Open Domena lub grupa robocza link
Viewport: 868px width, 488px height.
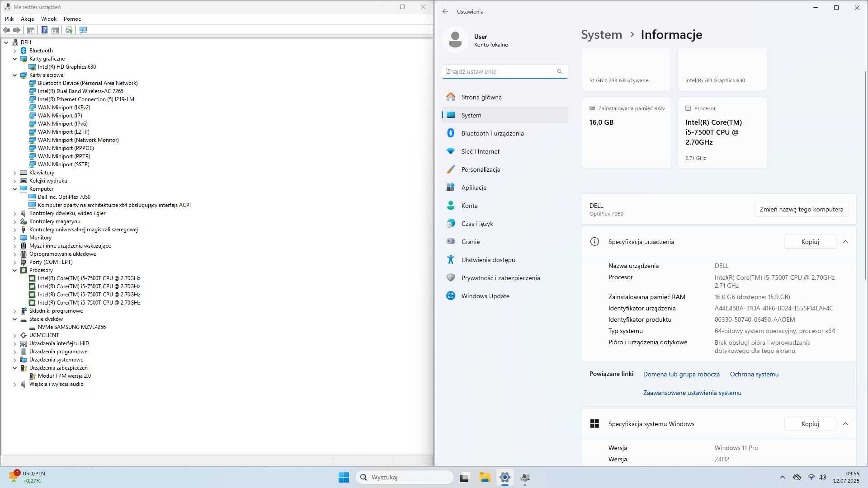pos(681,374)
